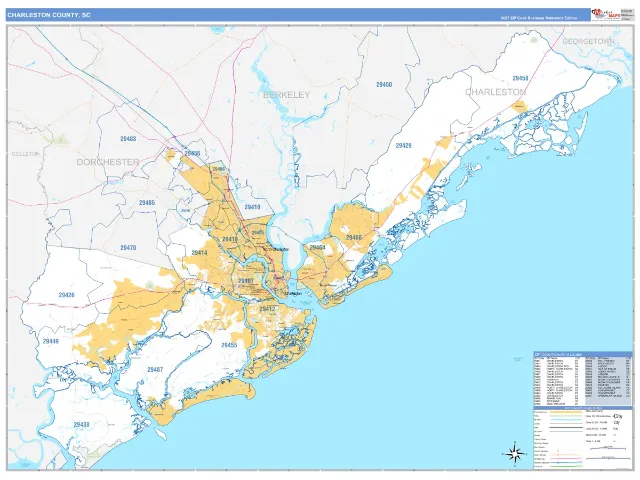Click ZIP code 29426 label
The height and width of the screenshot is (480, 640).
67,295
